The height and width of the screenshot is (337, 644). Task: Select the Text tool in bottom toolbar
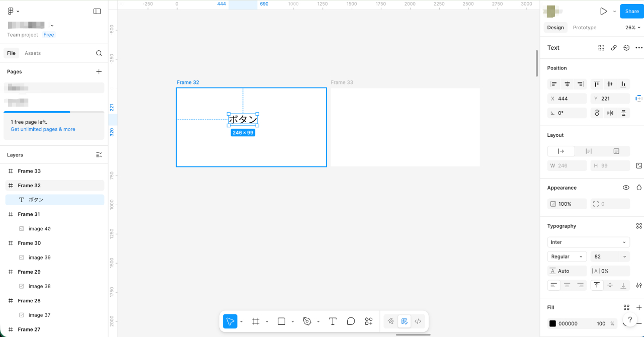[x=333, y=321]
